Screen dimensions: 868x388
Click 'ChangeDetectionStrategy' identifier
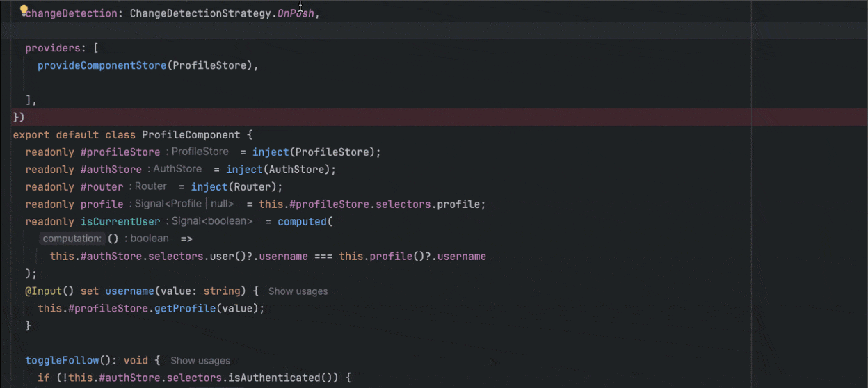click(199, 13)
